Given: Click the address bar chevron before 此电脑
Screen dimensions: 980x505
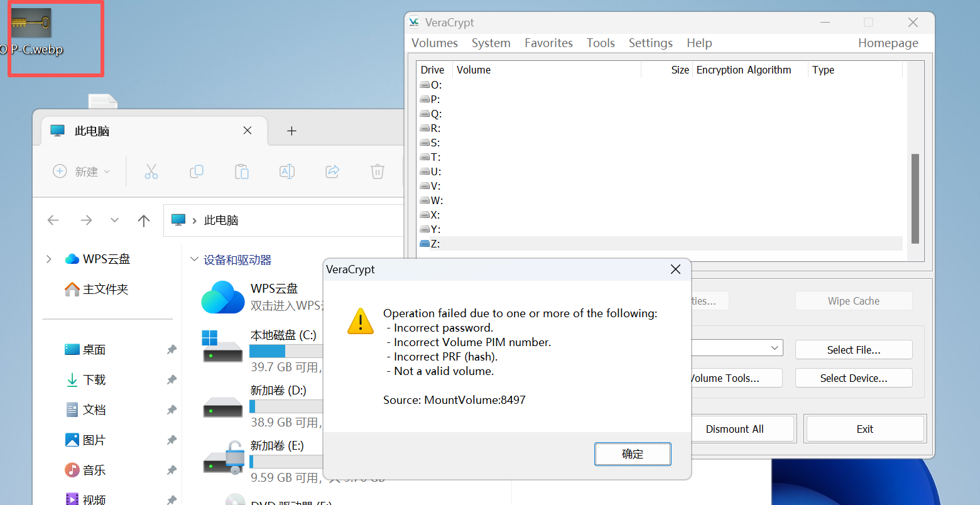Looking at the screenshot, I should click(193, 220).
